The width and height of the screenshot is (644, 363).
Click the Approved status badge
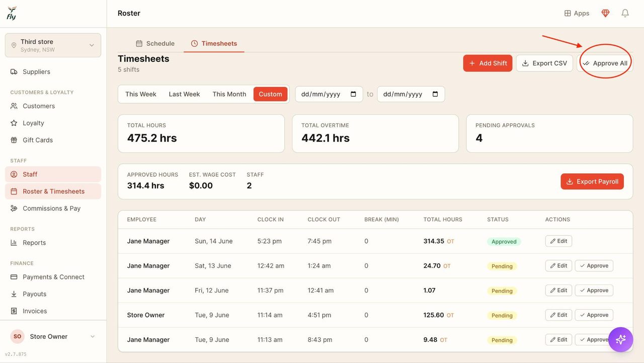click(504, 242)
